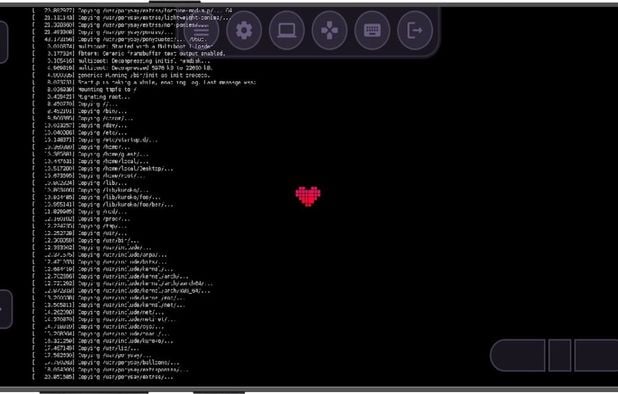Tap the exit icon with the arrow
Screen dimensions: 618x394
[415, 30]
